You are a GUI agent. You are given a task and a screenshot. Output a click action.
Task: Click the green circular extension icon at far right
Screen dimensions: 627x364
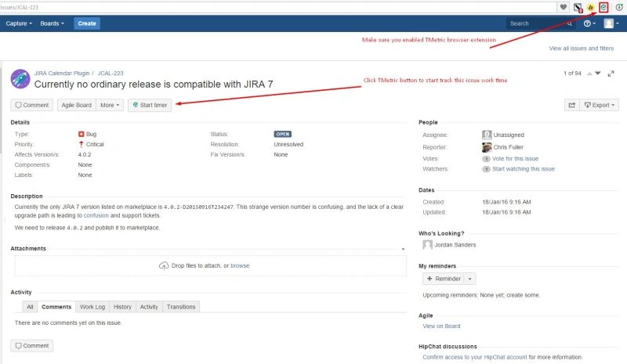tap(619, 7)
